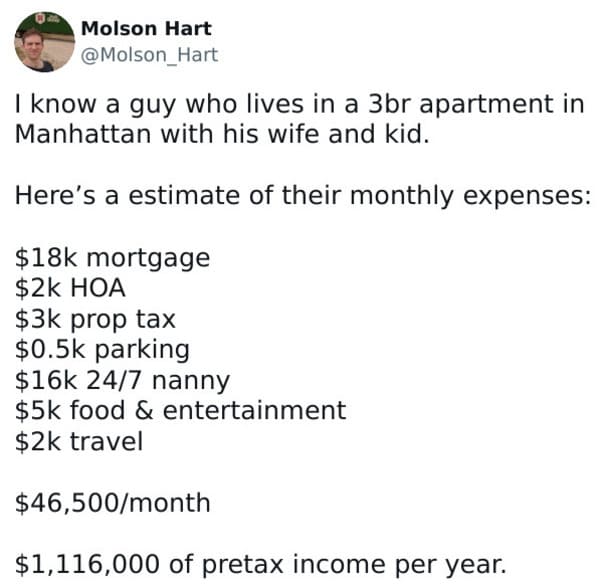The height and width of the screenshot is (585, 599).
Task: Click the '$5k food & entertainment' line
Action: coord(180,410)
